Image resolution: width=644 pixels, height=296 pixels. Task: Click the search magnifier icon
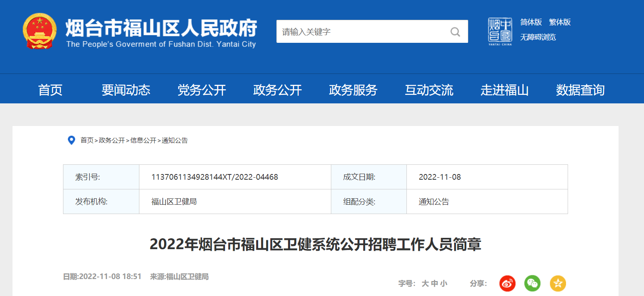pyautogui.click(x=455, y=31)
